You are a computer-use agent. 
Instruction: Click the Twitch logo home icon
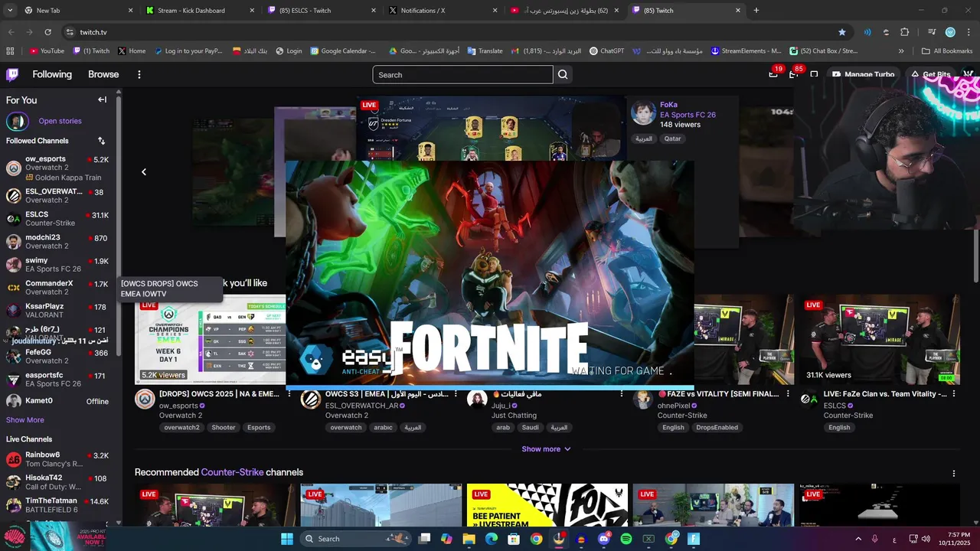[12, 74]
